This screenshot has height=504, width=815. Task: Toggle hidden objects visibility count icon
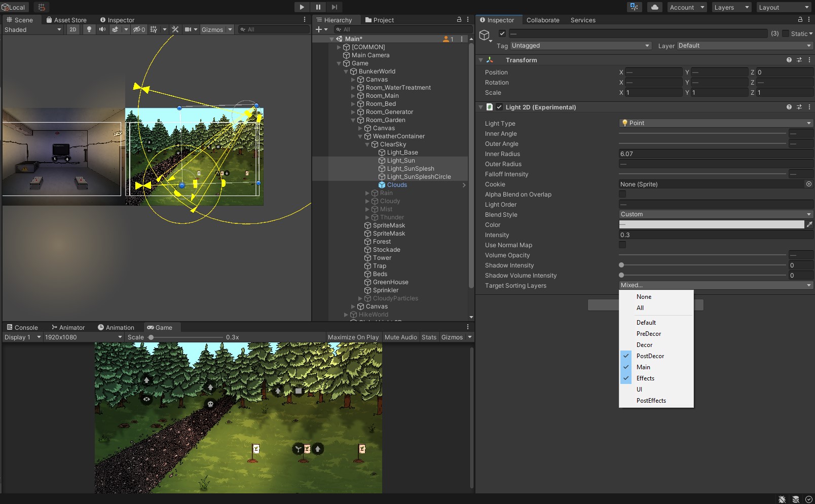[139, 29]
